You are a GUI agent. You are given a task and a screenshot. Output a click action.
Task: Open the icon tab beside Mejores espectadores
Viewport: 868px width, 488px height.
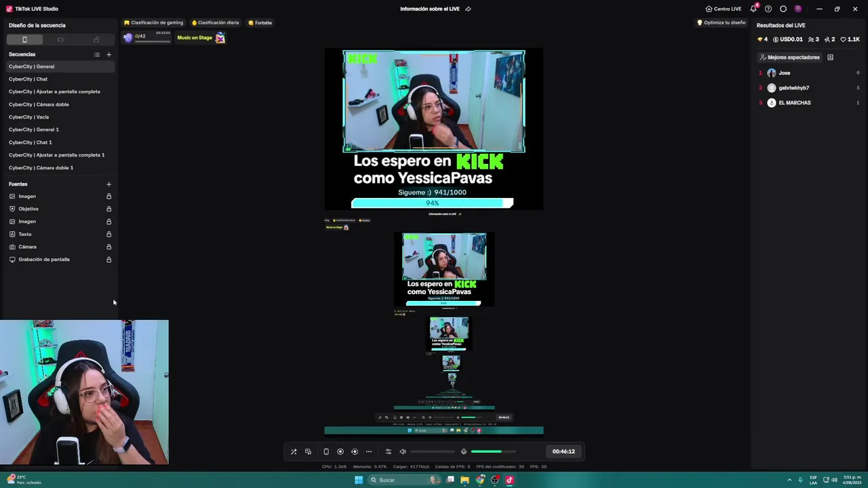[830, 58]
